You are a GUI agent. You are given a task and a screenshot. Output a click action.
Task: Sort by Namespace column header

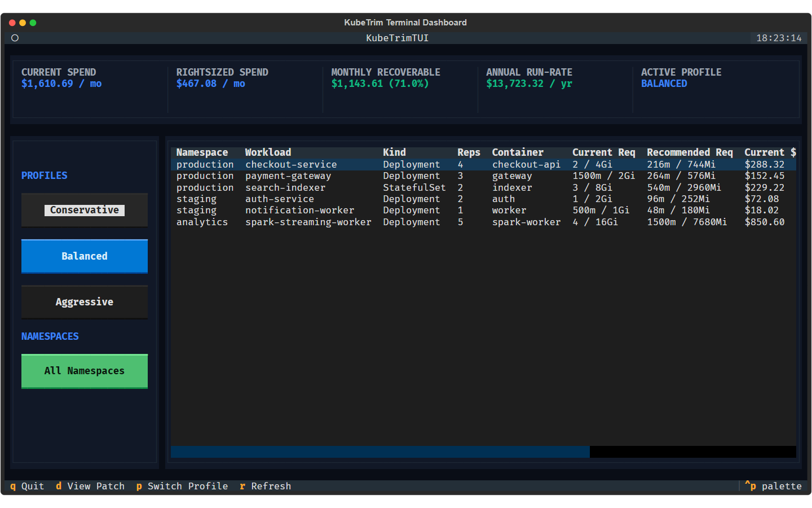202,152
